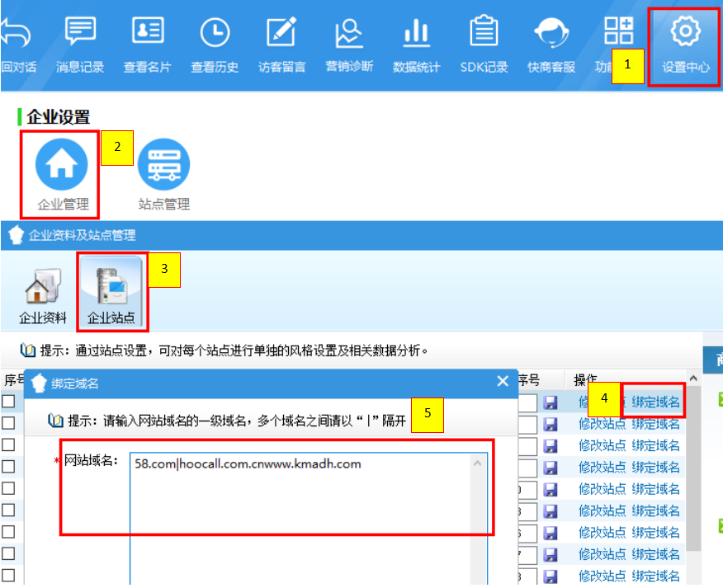Click scroll-up arrow of site list scrollbar
This screenshot has width=723, height=588.
coord(692,379)
